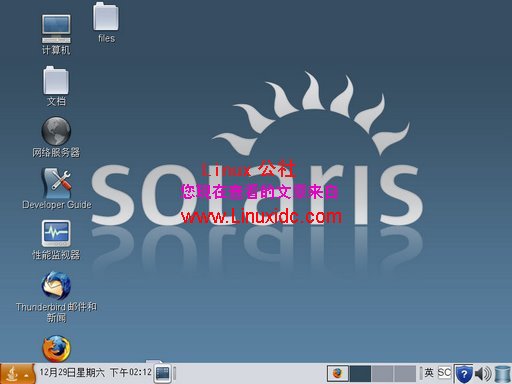This screenshot has width=512, height=384.
Task: Open the Java launch menu in the panel
Action: 17,374
